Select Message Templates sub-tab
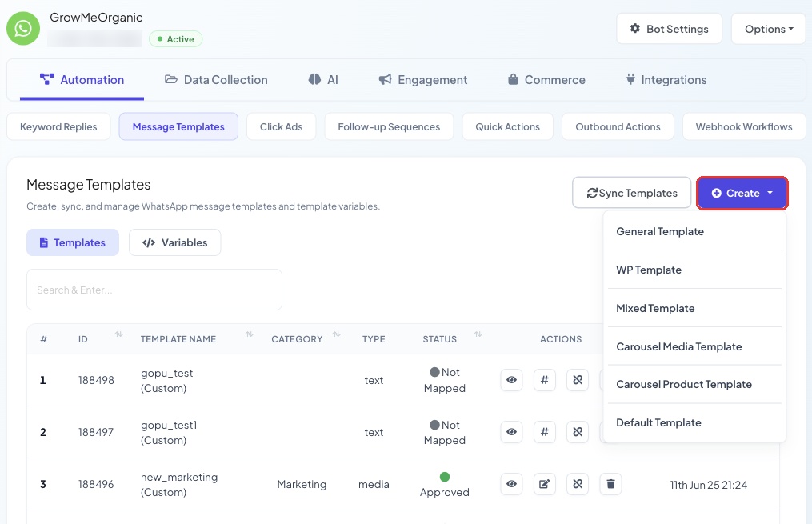The height and width of the screenshot is (524, 812). [178, 127]
